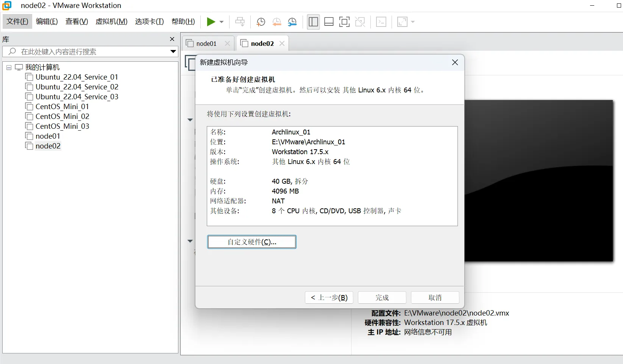The image size is (623, 364).
Task: Select CentOS_Mini_02 in the library
Action: (x=62, y=116)
